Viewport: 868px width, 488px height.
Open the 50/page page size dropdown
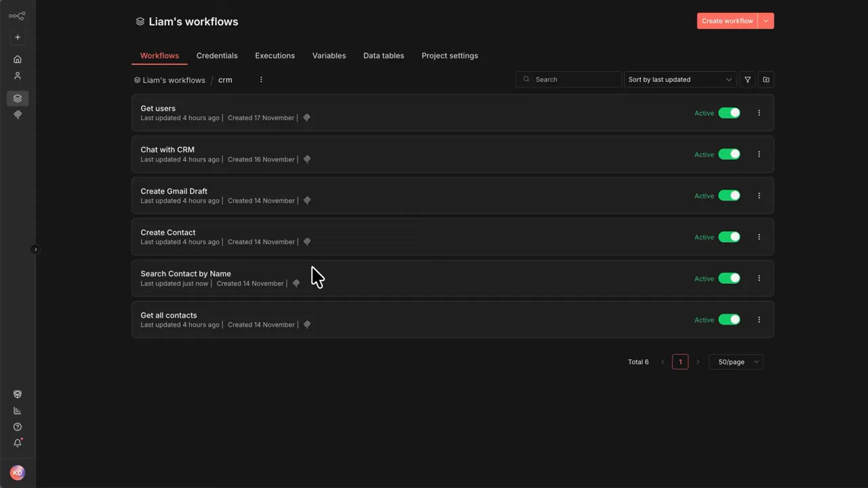736,361
